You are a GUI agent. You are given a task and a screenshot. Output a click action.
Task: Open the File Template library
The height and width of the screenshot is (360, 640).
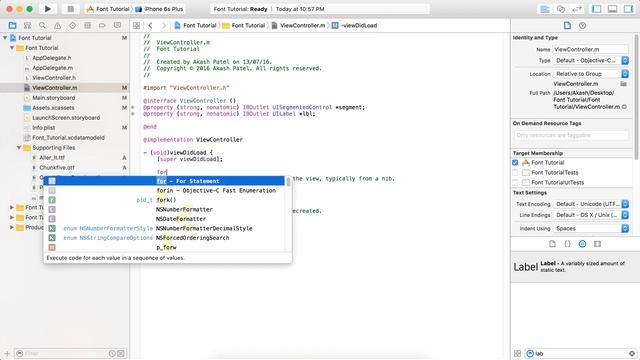pos(552,244)
